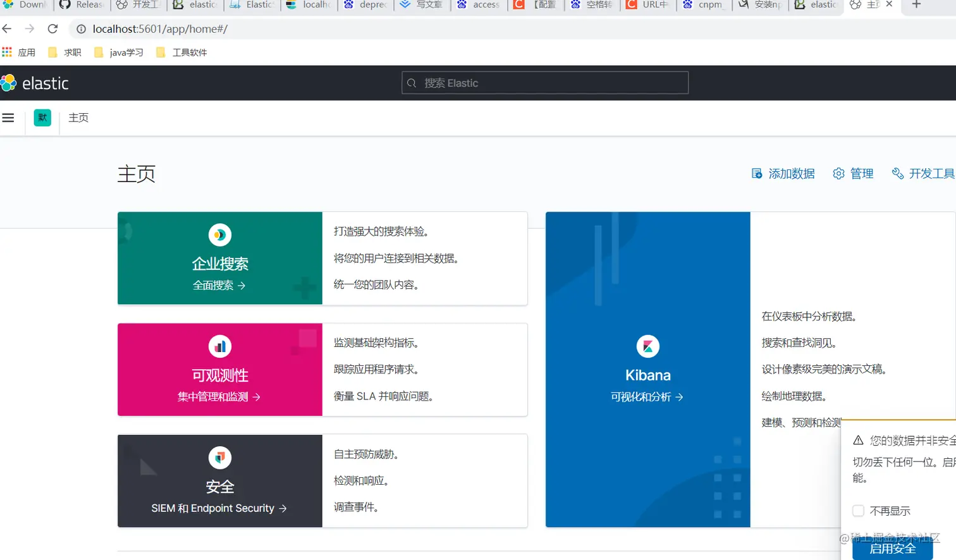Click the 管理 gear icon

click(x=838, y=174)
